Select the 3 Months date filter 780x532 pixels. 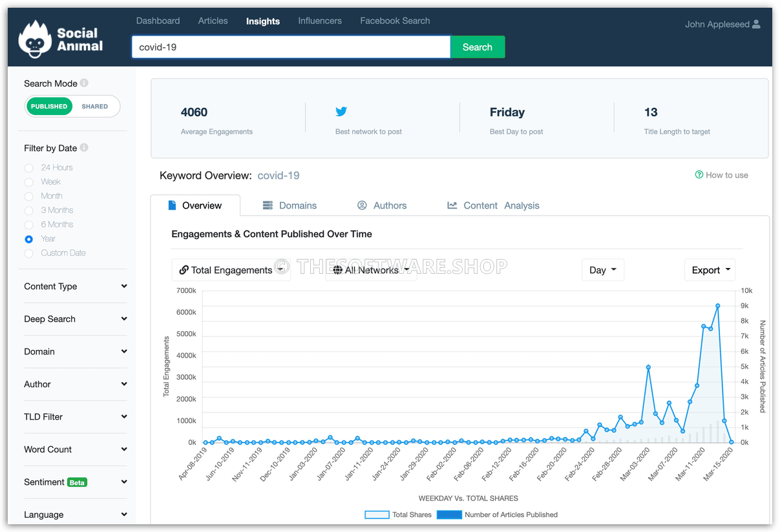28,210
